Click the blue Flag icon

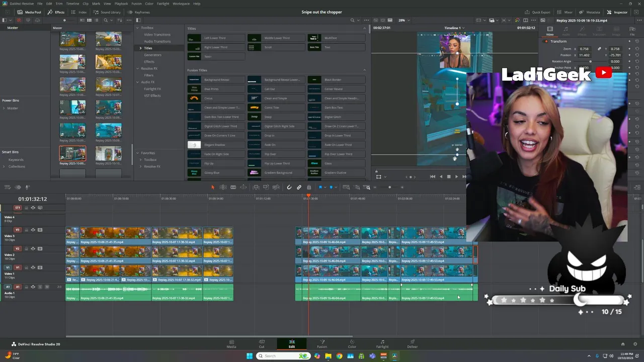point(320,187)
